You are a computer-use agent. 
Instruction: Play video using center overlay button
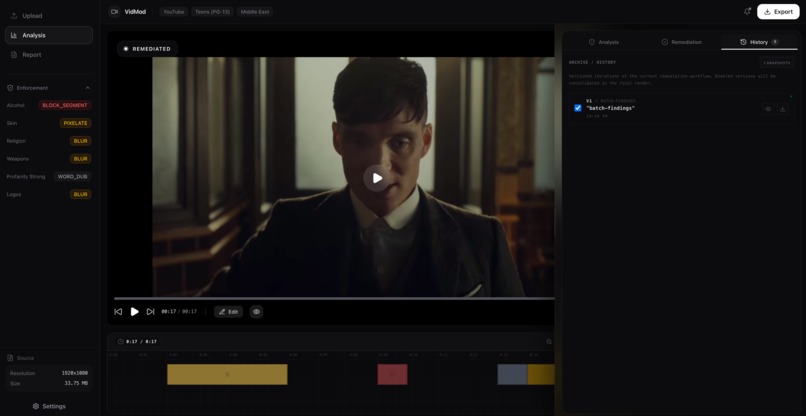pyautogui.click(x=377, y=178)
